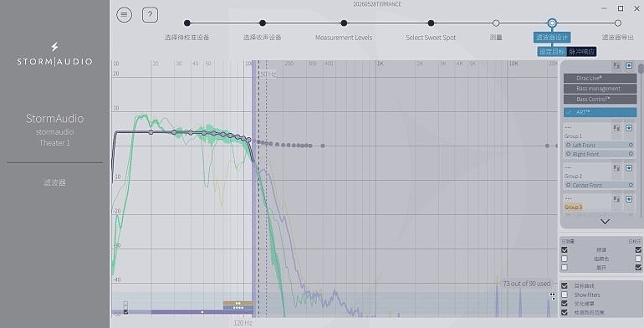Click the right circle icon on Right Front
This screenshot has width=644, height=328.
pos(631,154)
